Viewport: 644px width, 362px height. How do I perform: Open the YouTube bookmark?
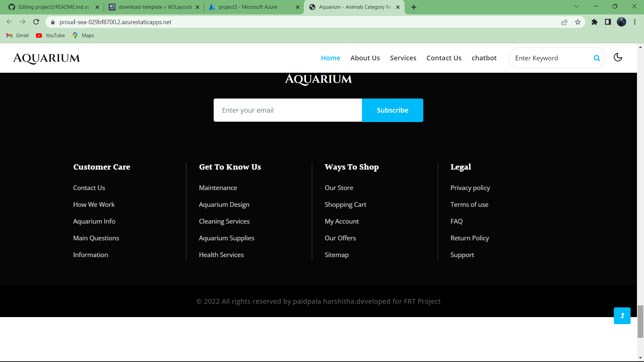[51, 36]
